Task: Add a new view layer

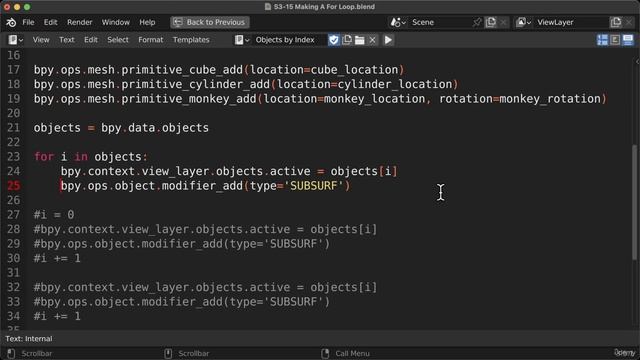Action: pos(616,22)
